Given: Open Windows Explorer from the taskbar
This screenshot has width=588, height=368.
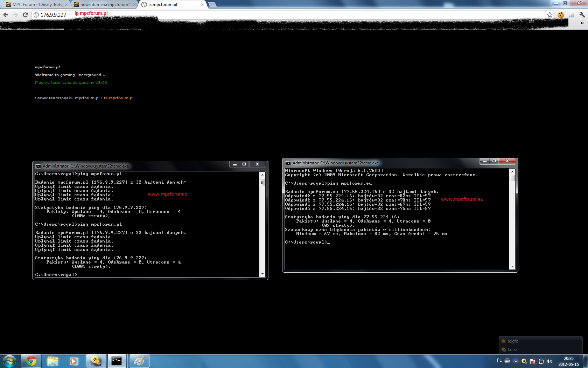Looking at the screenshot, I should 53,361.
